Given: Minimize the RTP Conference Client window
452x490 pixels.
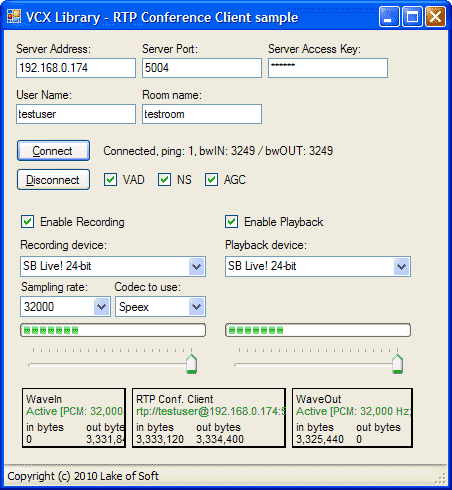Looking at the screenshot, I should pyautogui.click(x=389, y=16).
